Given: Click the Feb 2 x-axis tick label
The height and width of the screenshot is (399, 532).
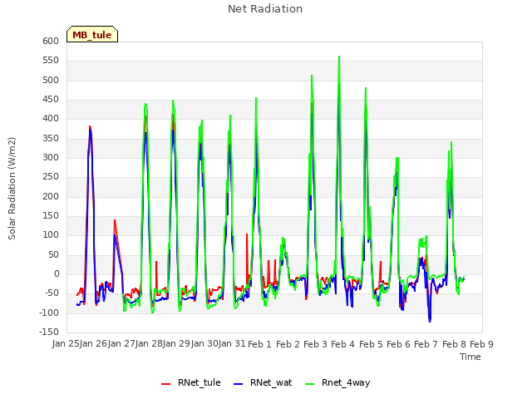Looking at the screenshot, I should (x=288, y=344).
